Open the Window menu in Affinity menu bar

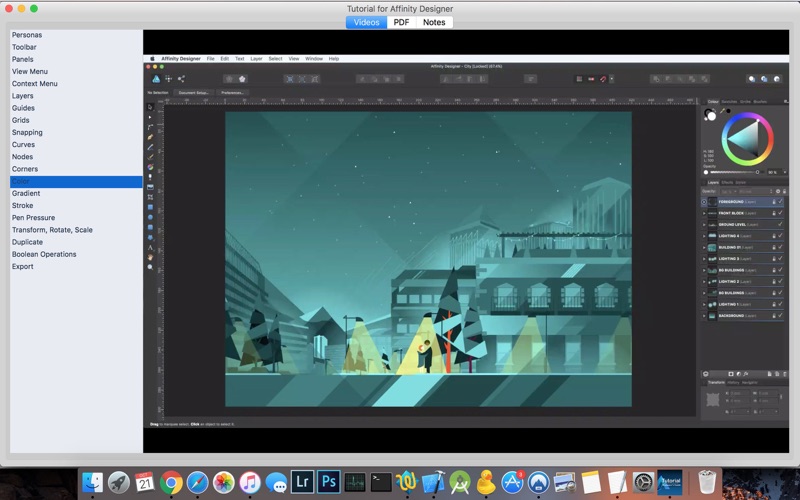314,59
